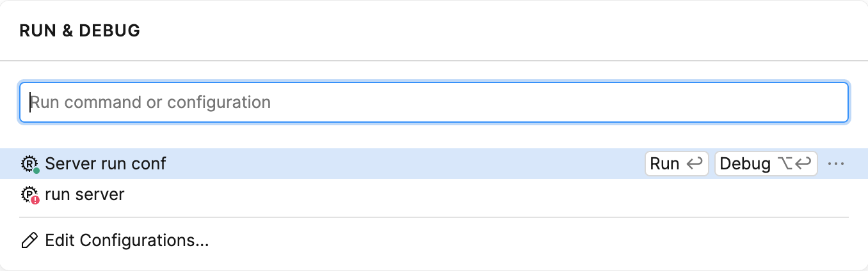Click the option-return shortcut symbol in Debug button
The width and height of the screenshot is (868, 271).
click(794, 164)
